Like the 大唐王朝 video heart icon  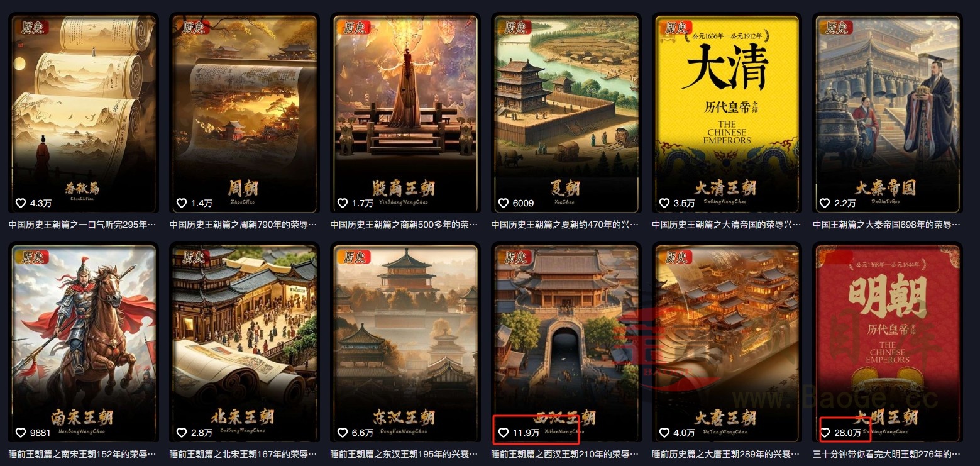(664, 433)
